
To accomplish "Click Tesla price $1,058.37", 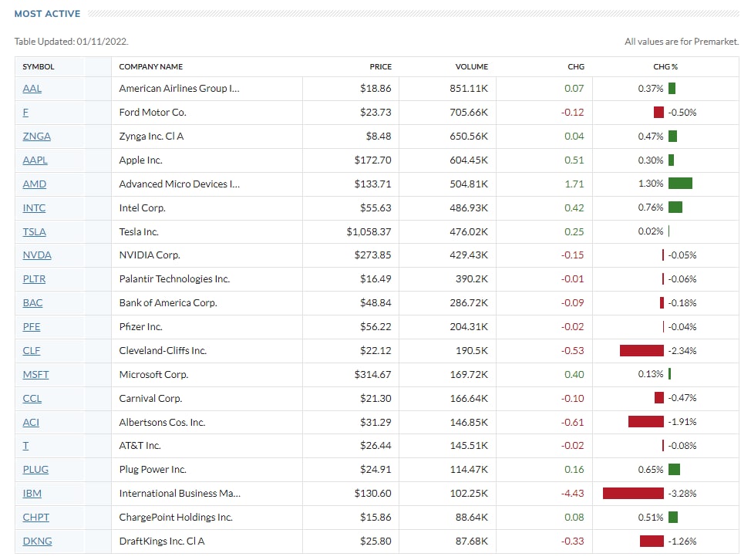I will (369, 232).
